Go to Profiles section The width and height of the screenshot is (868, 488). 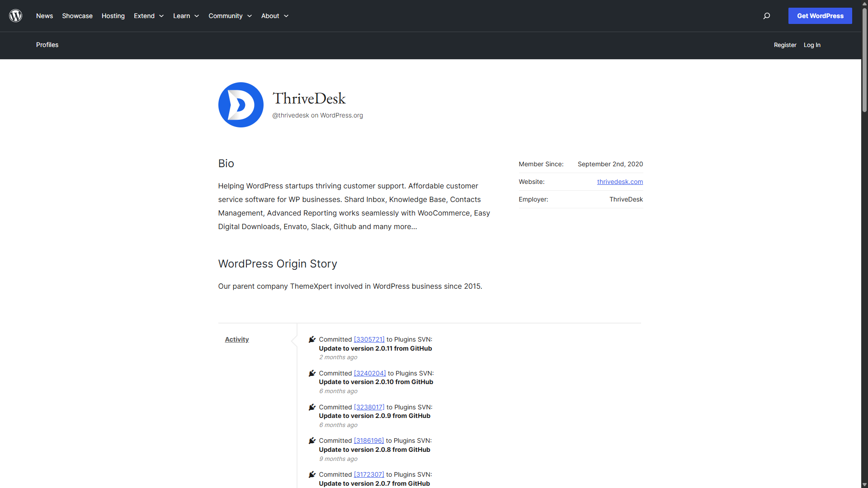tap(47, 45)
